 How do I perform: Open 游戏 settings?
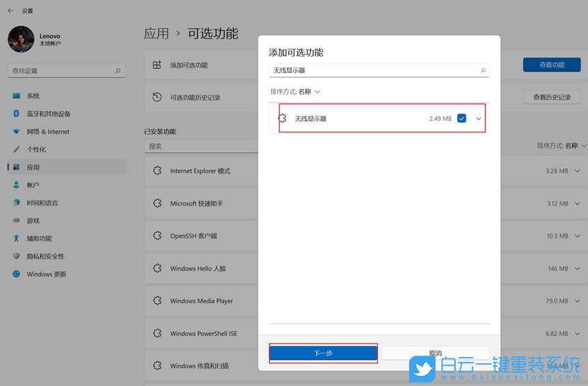pyautogui.click(x=67, y=221)
